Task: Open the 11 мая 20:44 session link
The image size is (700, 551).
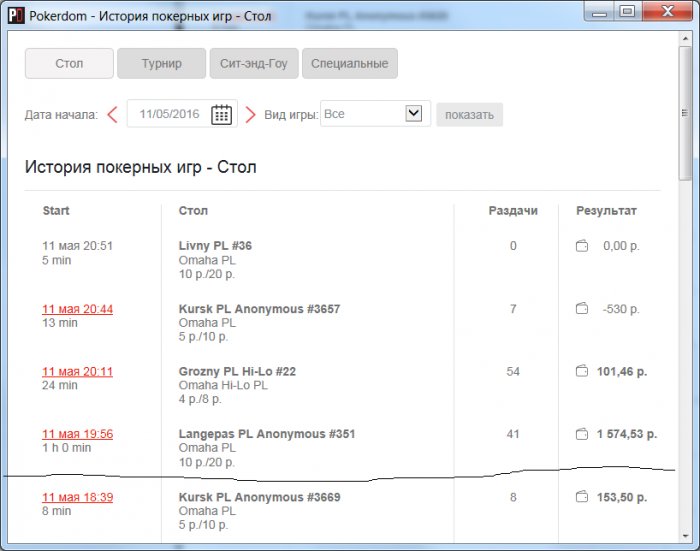Action: coord(77,309)
